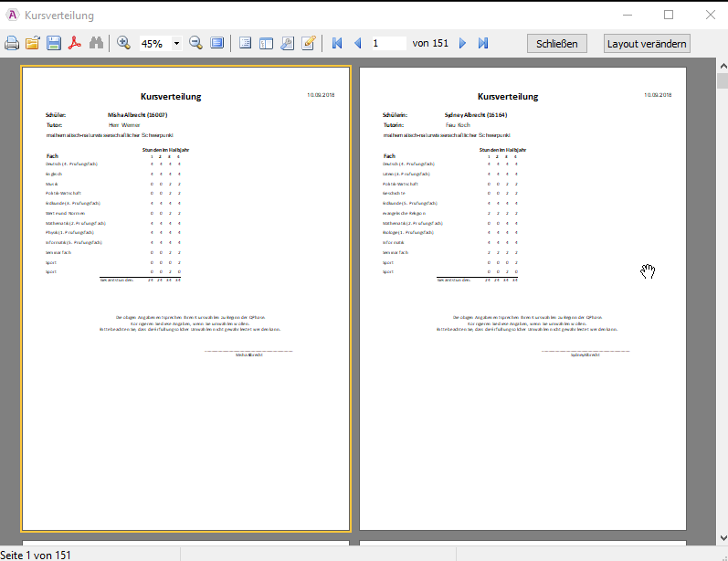
Task: Jump to the last page
Action: tap(483, 43)
